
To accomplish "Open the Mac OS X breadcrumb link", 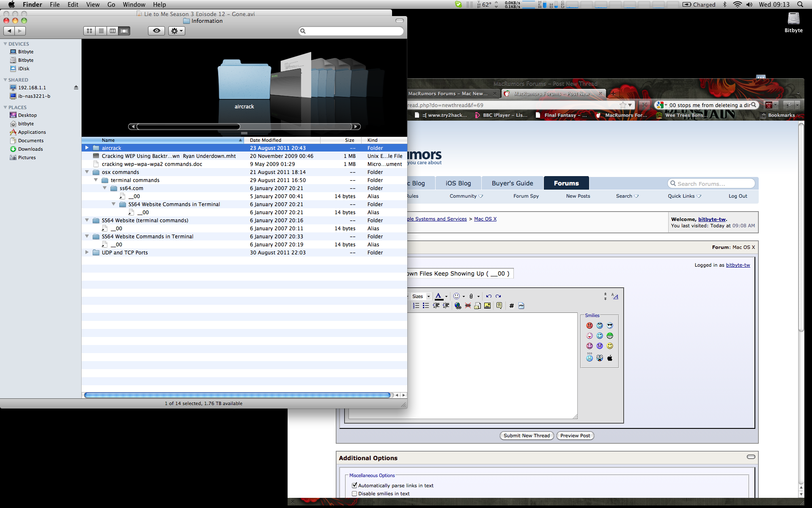I will (x=485, y=219).
